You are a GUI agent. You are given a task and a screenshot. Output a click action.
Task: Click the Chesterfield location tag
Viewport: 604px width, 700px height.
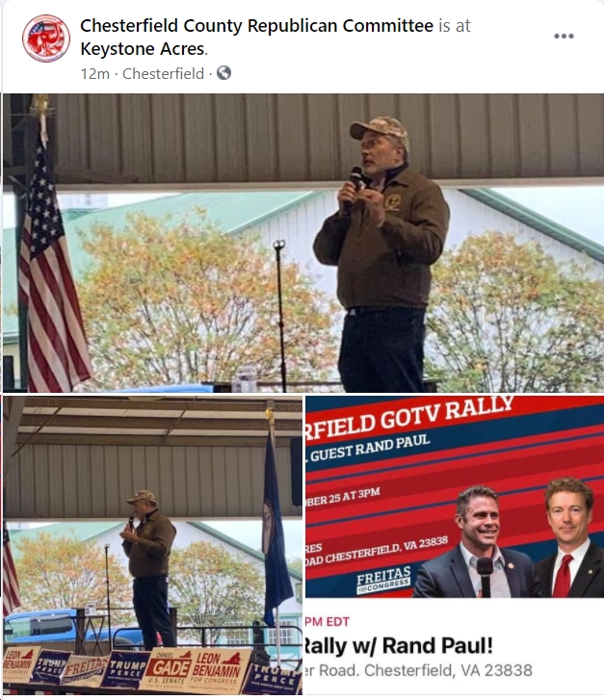tap(163, 74)
